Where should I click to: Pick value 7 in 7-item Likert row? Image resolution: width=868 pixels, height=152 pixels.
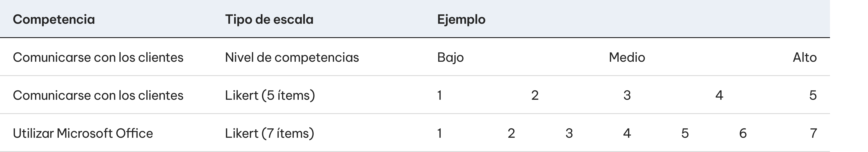pos(813,133)
